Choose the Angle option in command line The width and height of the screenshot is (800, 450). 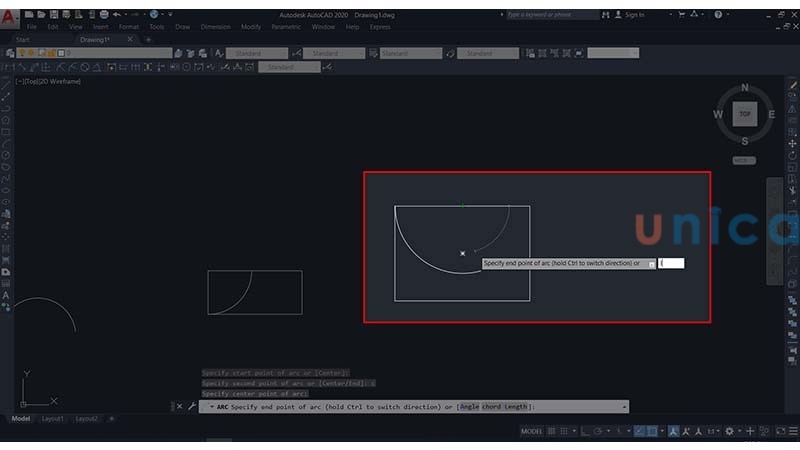[469, 407]
